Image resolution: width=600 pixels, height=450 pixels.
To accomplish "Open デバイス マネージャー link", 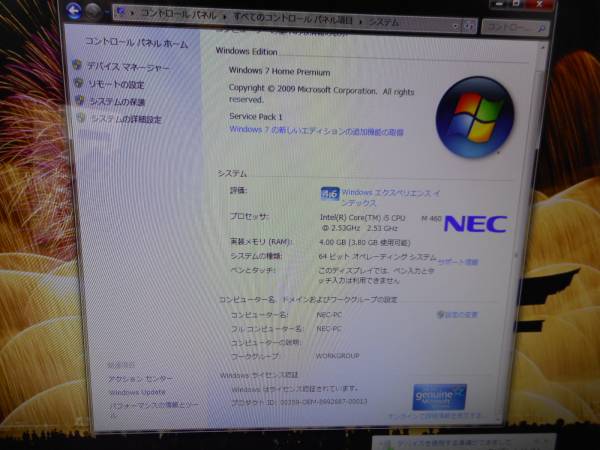I will pos(128,67).
